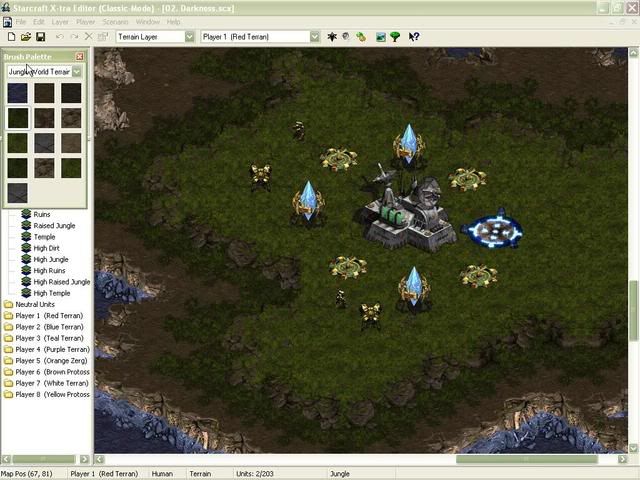Select High Ruins in terrain tree
Image resolution: width=640 pixels, height=480 pixels.
(49, 271)
